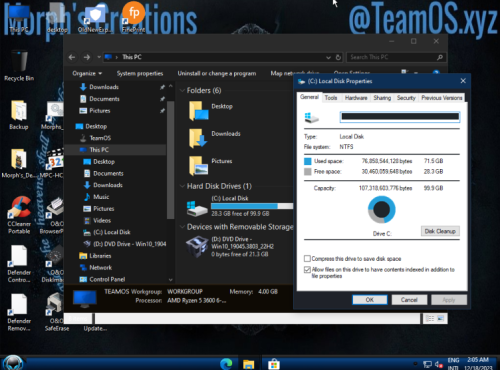Click System properties in Explorer toolbar
This screenshot has width=500, height=370.
pyautogui.click(x=140, y=73)
